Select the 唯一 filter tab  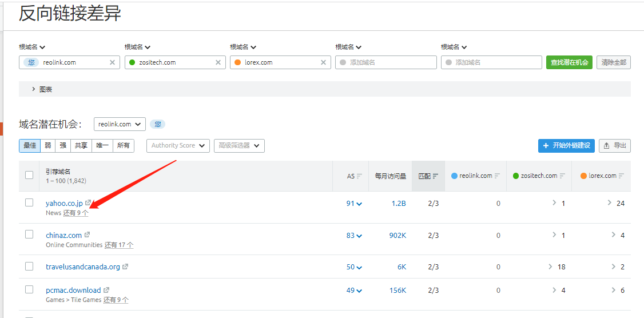coord(102,146)
